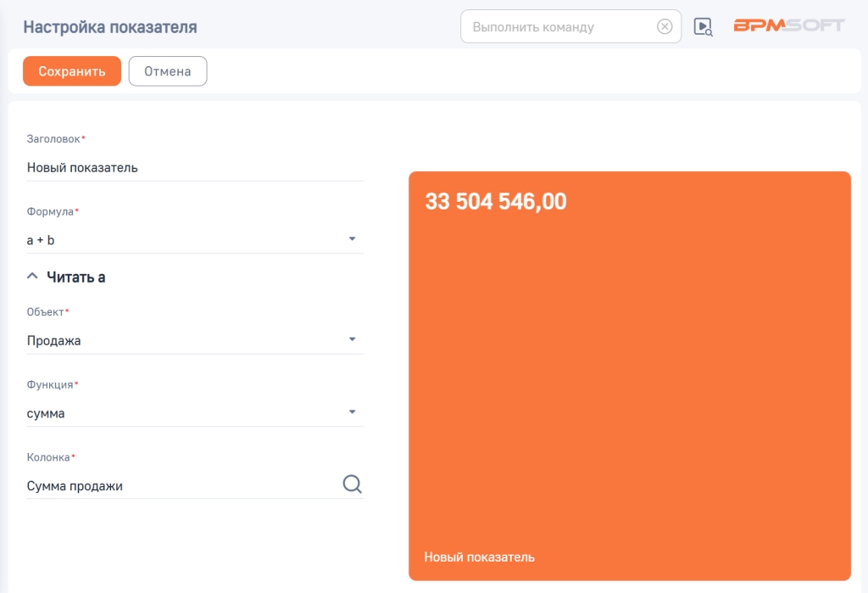Collapse the Читать a section chevron
868x593 pixels.
(x=32, y=277)
